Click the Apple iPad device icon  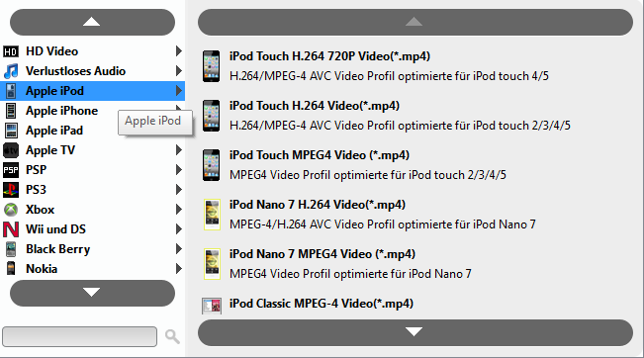point(11,131)
